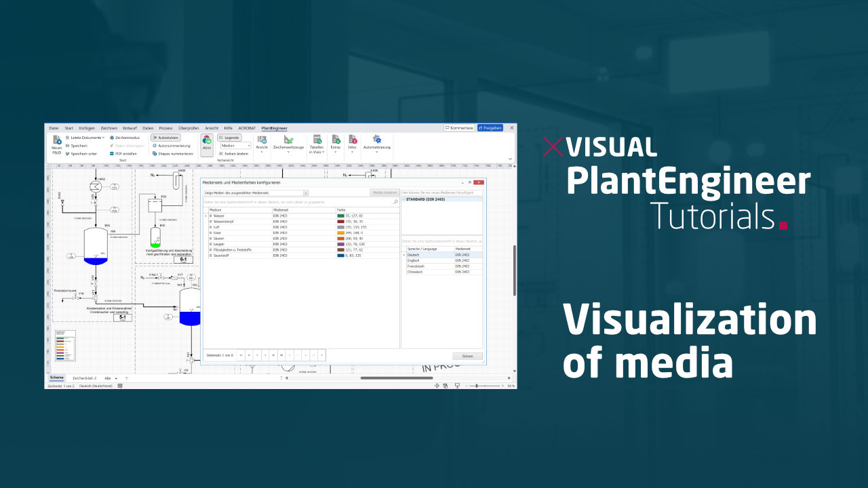
Task: Toggle the Legende button
Action: (229, 138)
